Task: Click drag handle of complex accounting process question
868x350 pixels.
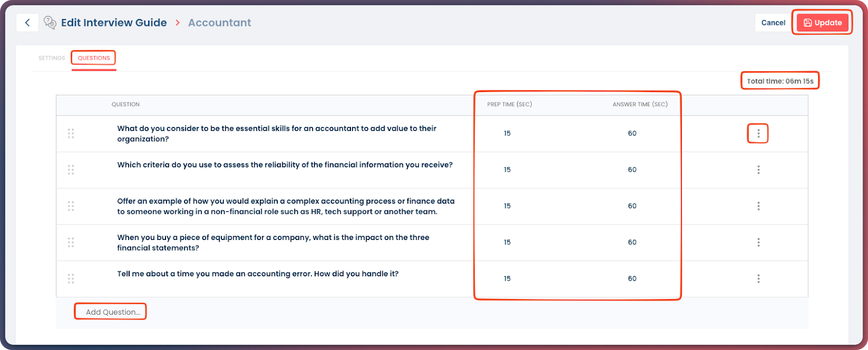Action: tap(71, 206)
